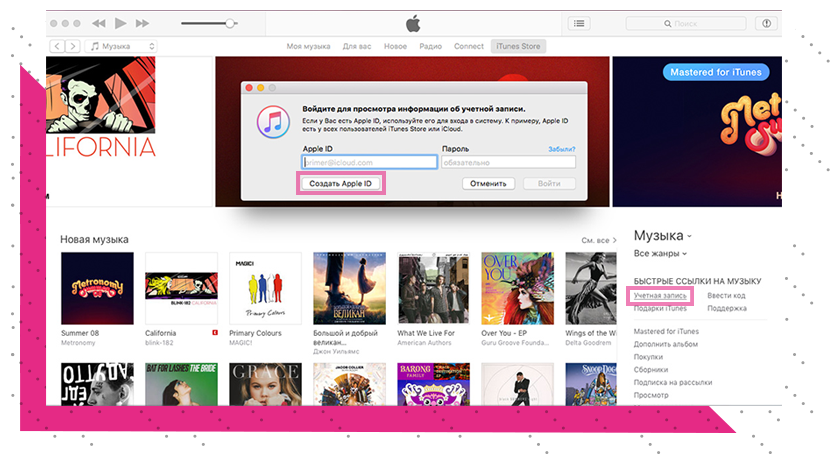This screenshot has width=840, height=465.
Task: Expand the Все жанры genre dropdown
Action: pos(660,254)
